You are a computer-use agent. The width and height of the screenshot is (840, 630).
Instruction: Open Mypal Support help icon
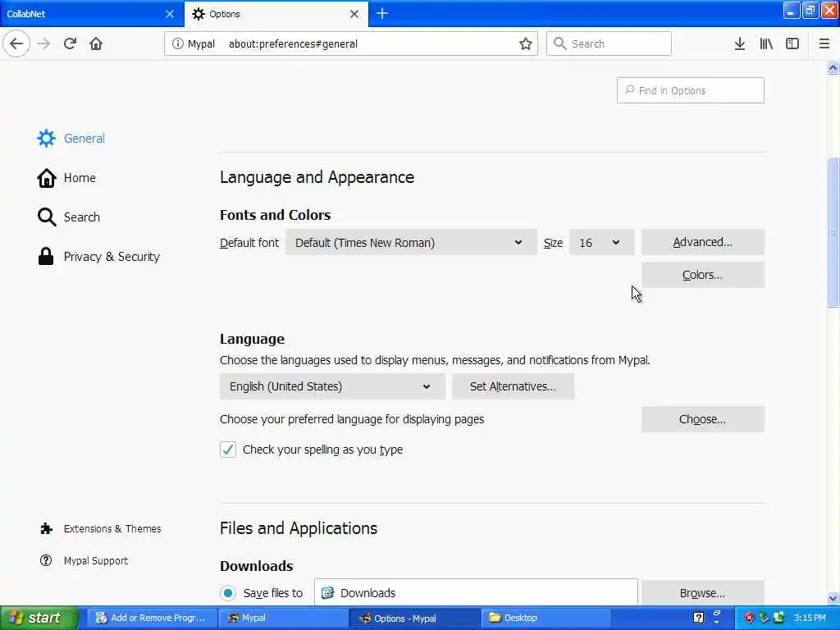pos(46,560)
